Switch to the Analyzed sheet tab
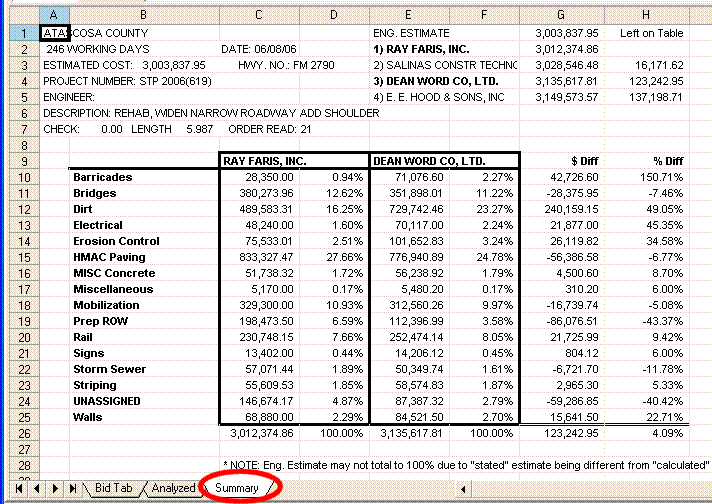Image resolution: width=712 pixels, height=504 pixels. click(x=173, y=488)
